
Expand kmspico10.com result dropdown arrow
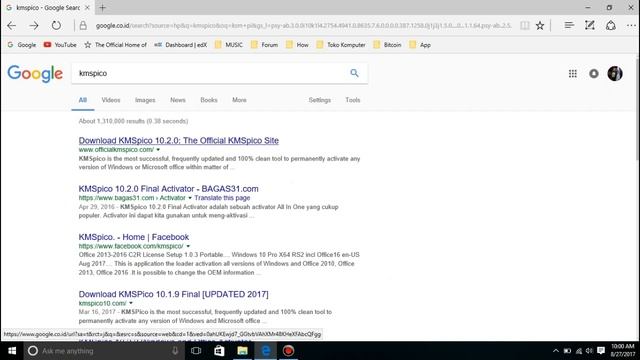tap(131, 303)
